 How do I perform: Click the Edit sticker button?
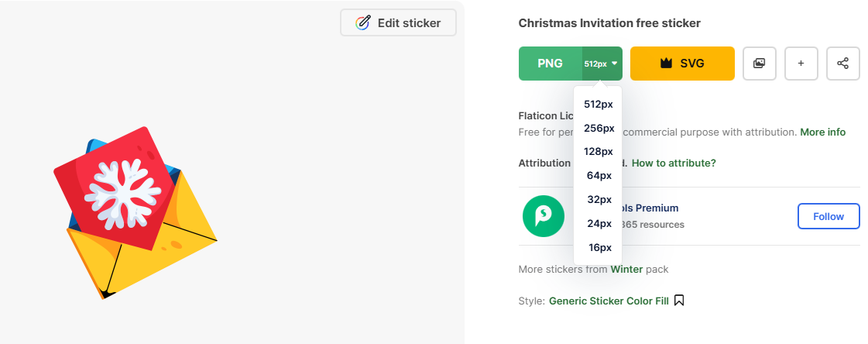(x=398, y=22)
